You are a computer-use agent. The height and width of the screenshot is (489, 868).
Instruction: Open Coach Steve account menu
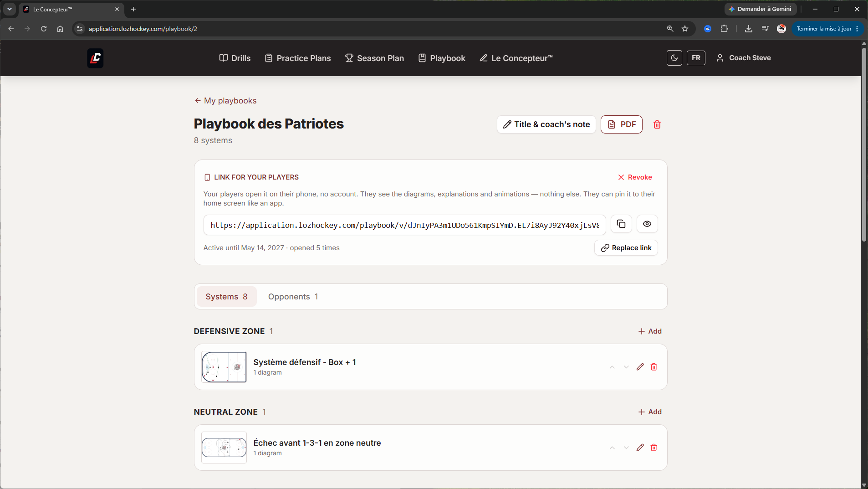[744, 58]
